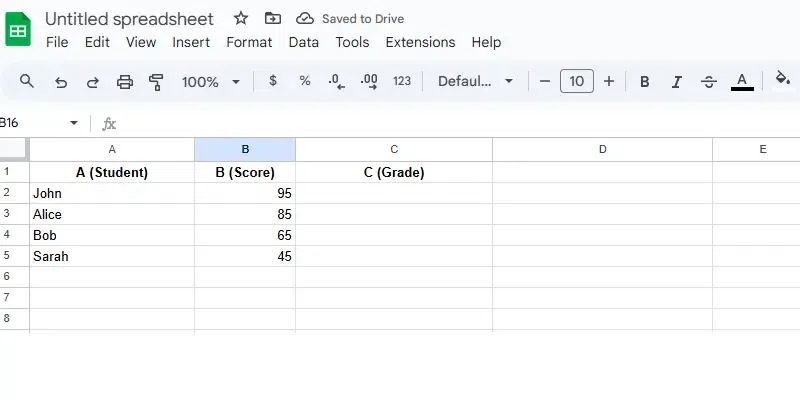Toggle strikethrough formatting
Image resolution: width=800 pixels, height=400 pixels.
point(709,82)
